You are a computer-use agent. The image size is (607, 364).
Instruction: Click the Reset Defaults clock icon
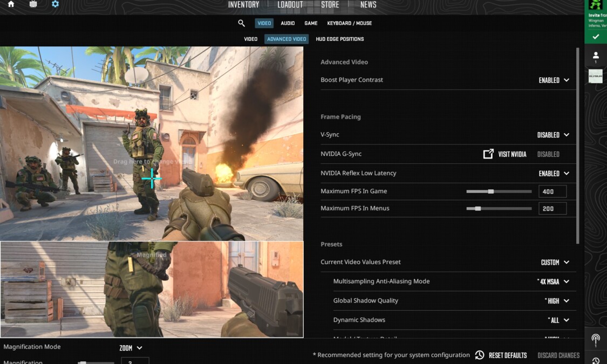pos(480,355)
